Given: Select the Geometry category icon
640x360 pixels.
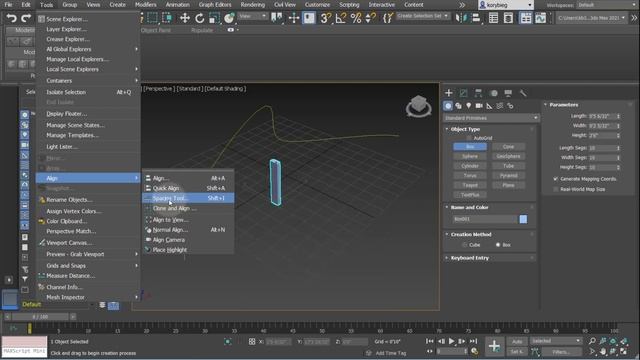Looking at the screenshot, I should click(448, 106).
